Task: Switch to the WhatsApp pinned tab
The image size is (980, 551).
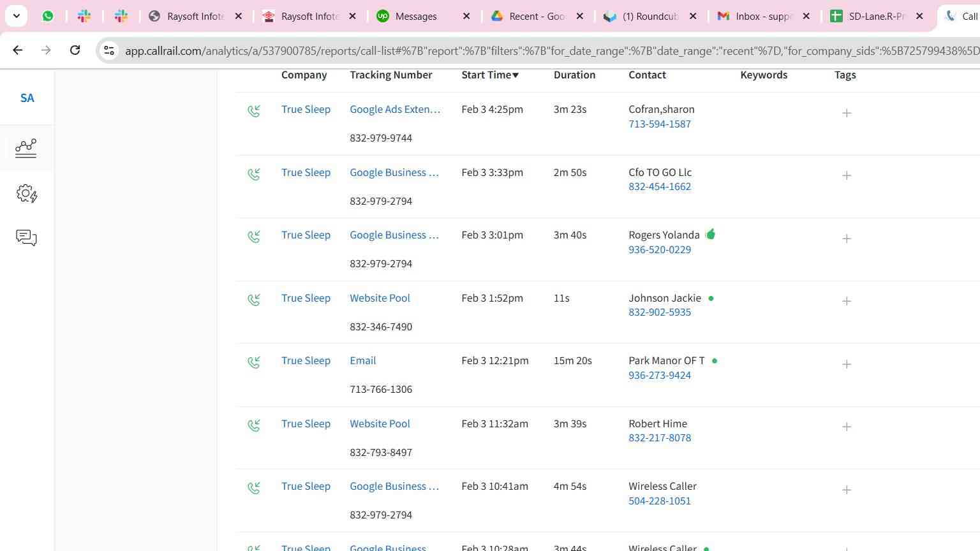Action: tap(48, 16)
